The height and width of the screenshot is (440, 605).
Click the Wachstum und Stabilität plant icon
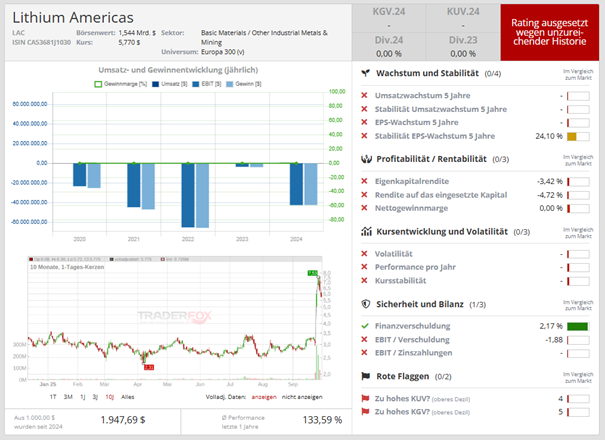(x=365, y=73)
